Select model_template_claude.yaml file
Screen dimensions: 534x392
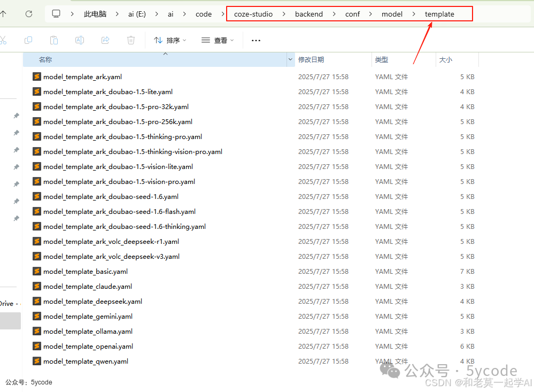point(88,287)
